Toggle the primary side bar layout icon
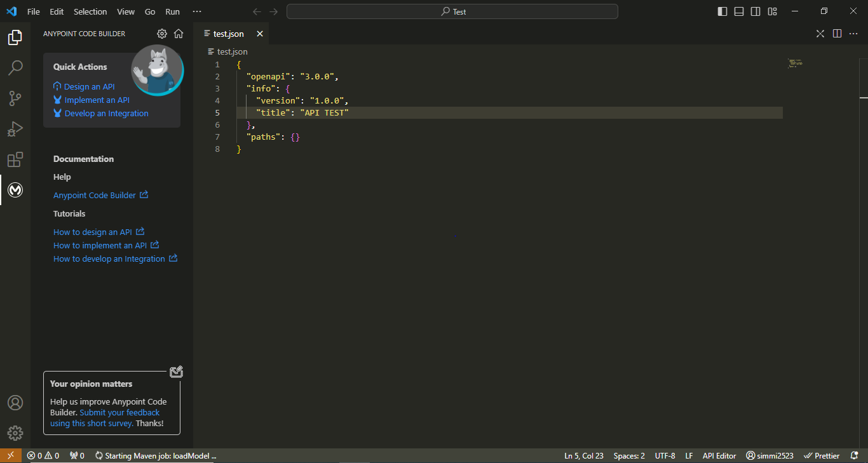Viewport: 868px width, 463px height. tap(722, 11)
